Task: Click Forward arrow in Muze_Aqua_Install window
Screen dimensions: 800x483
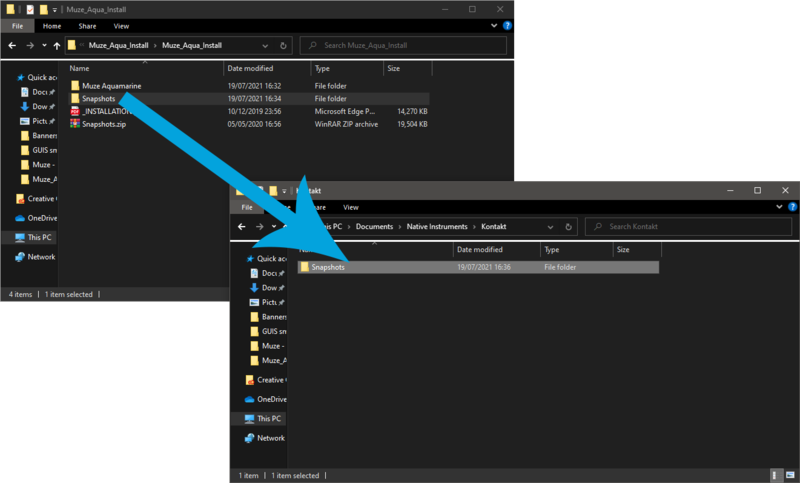Action: pyautogui.click(x=30, y=45)
